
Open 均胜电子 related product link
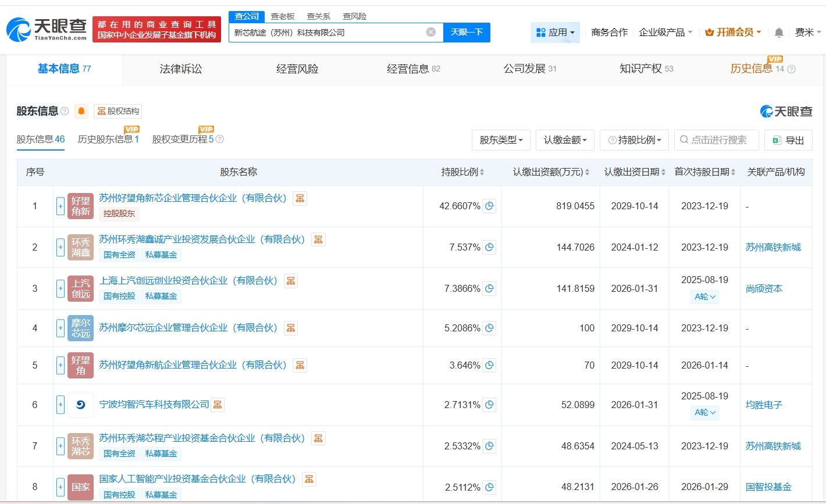(x=764, y=405)
